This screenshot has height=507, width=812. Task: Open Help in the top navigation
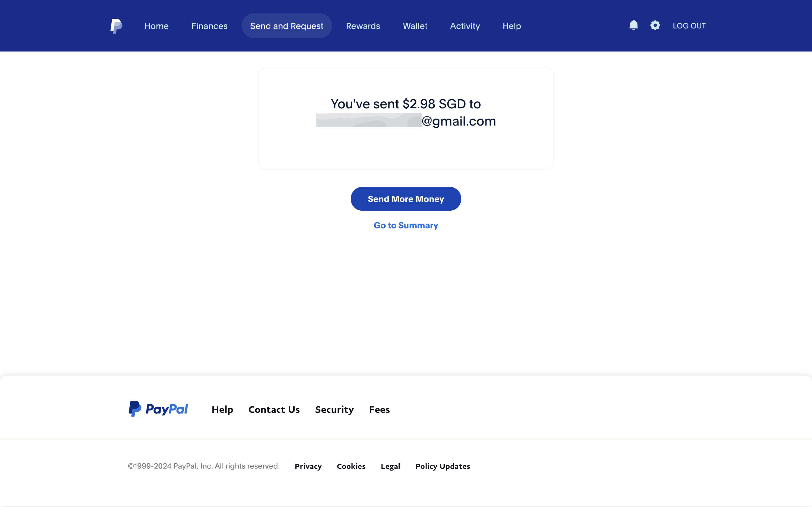[x=511, y=26]
